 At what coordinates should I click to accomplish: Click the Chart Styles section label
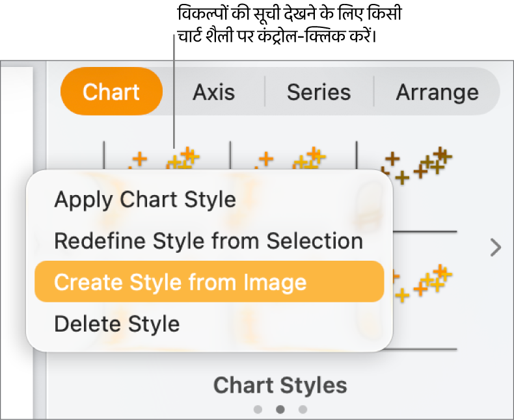click(x=280, y=386)
